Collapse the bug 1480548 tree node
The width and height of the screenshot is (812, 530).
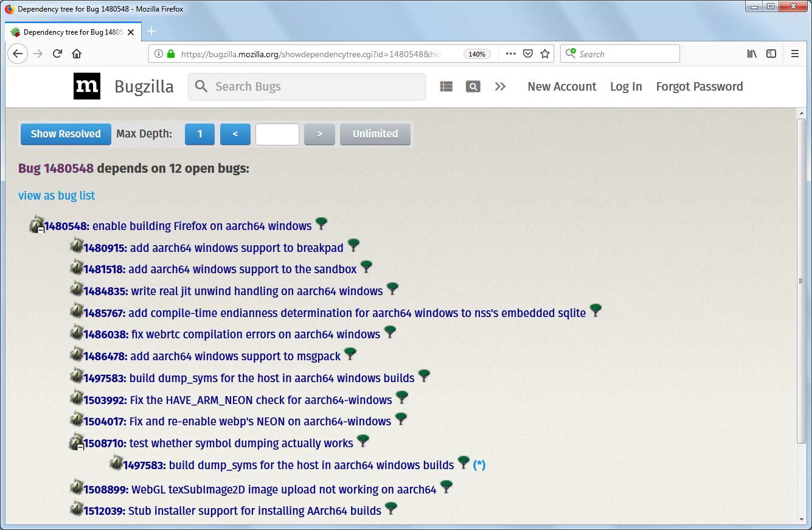click(x=41, y=230)
